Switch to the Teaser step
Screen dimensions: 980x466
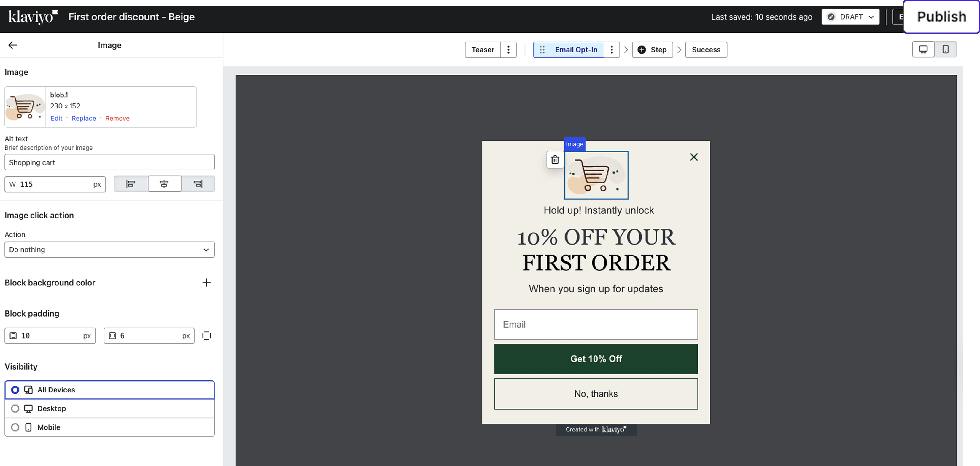pyautogui.click(x=482, y=50)
